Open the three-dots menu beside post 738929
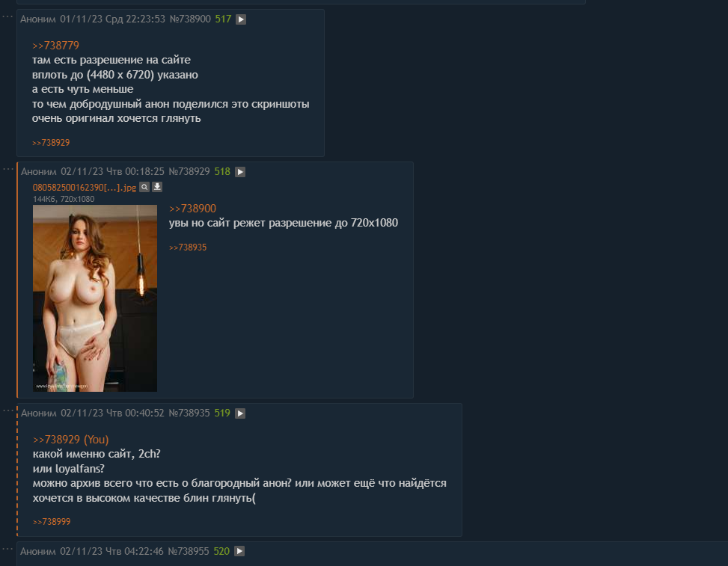This screenshot has height=566, width=728. click(7, 169)
